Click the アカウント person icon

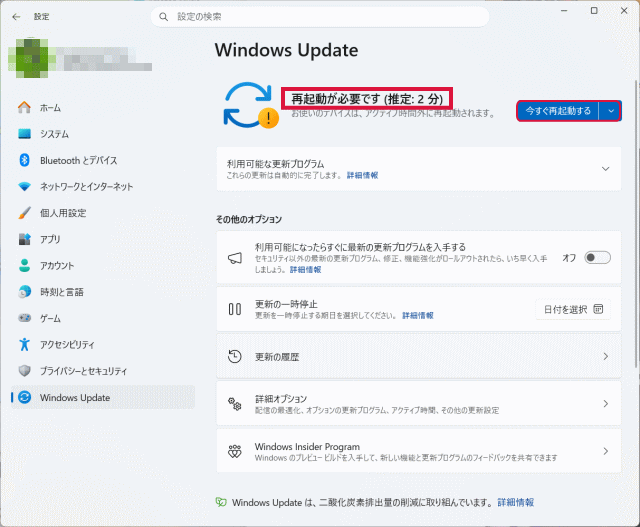pyautogui.click(x=24, y=265)
